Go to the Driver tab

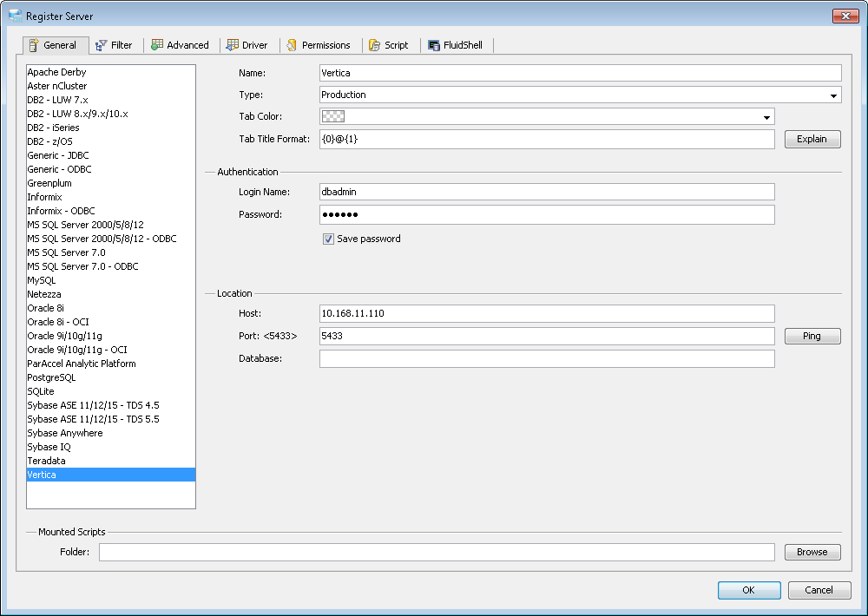[247, 45]
